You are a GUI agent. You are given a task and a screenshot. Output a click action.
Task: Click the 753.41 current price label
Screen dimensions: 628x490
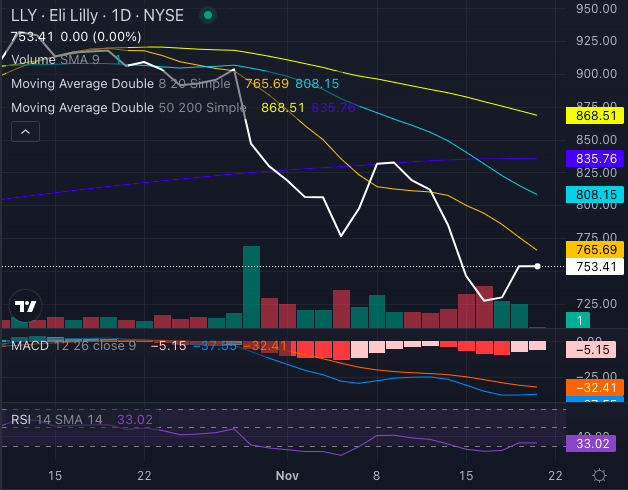[x=594, y=266]
